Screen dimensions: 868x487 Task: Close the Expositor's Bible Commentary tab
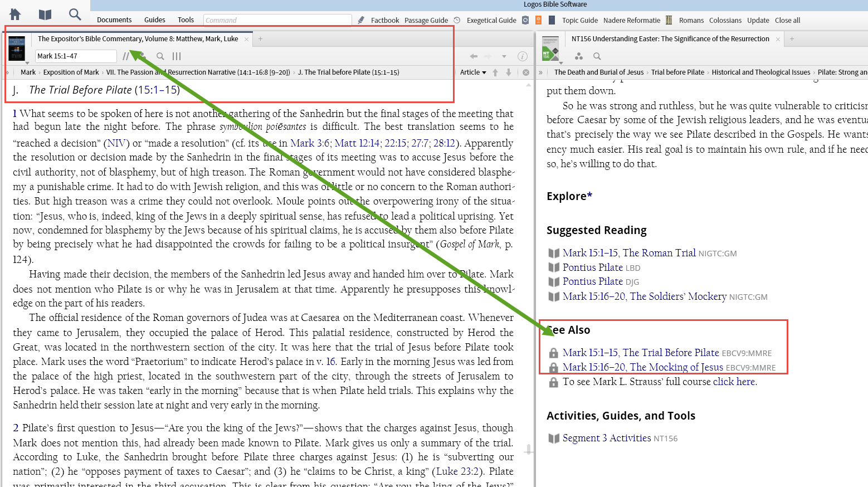[x=246, y=39]
